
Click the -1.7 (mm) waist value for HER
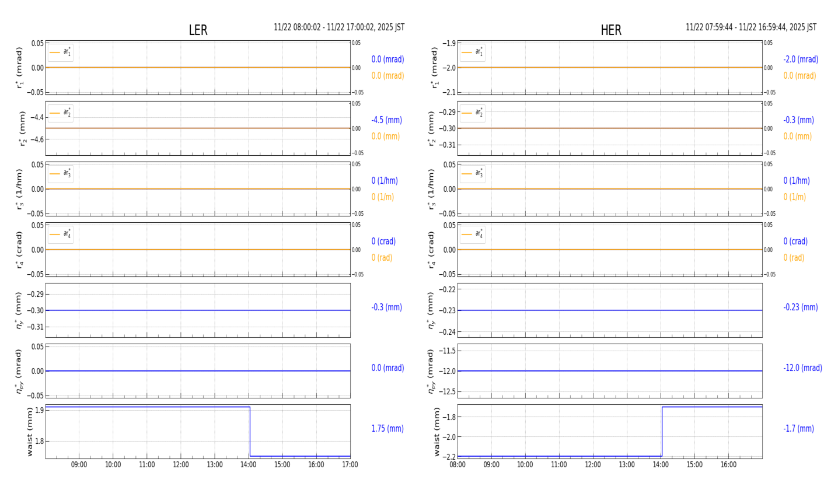coord(798,429)
